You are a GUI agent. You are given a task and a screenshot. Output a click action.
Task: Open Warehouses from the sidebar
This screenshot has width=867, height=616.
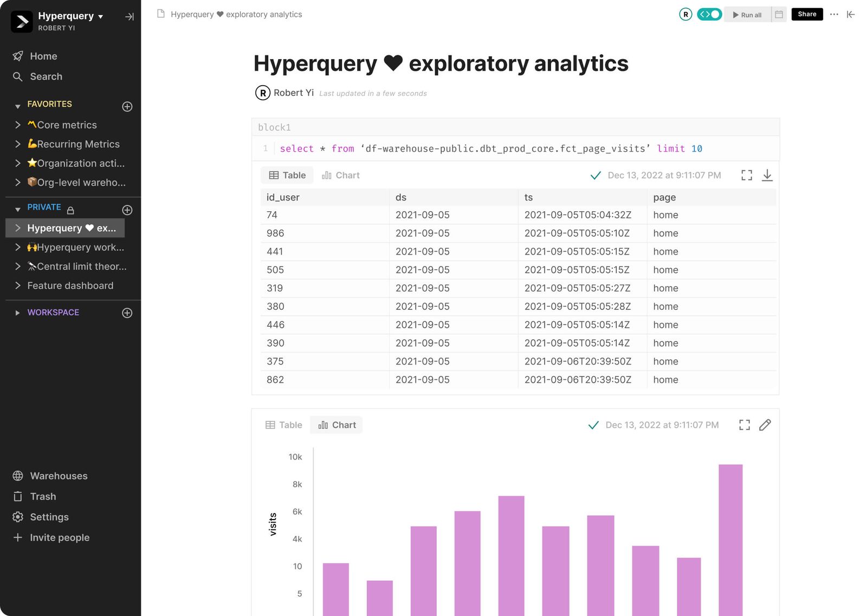coord(58,476)
